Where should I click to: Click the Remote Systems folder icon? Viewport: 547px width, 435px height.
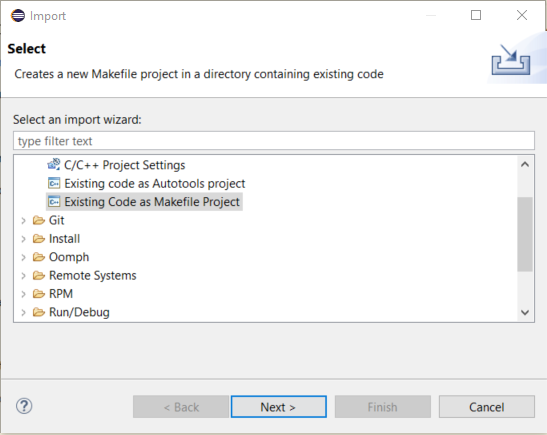[x=39, y=276]
